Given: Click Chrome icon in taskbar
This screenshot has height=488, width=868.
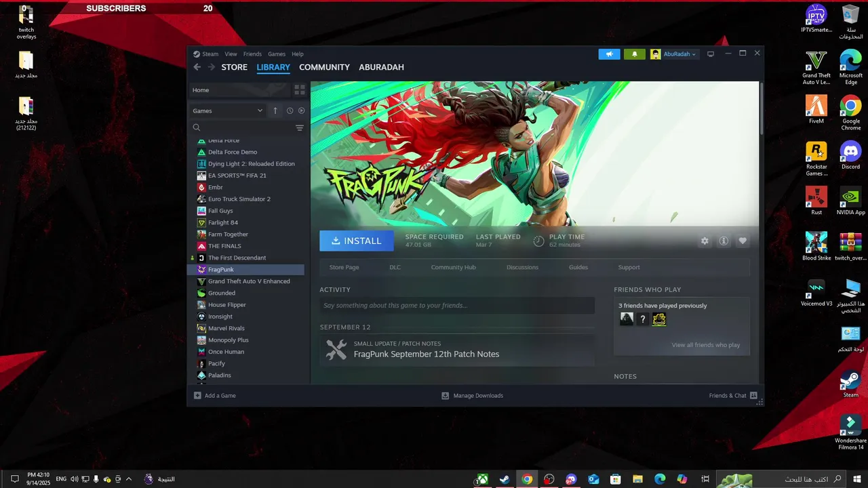Looking at the screenshot, I should 527,479.
